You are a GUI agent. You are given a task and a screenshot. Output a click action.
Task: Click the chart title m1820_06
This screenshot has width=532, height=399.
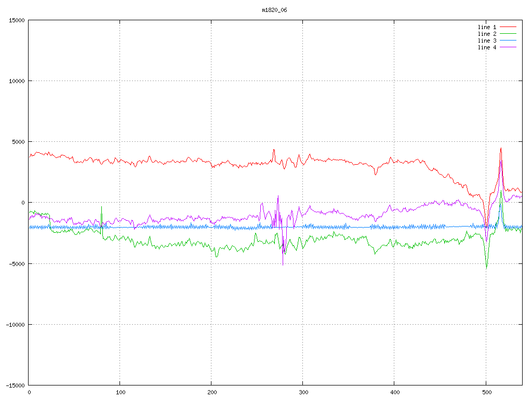pos(274,10)
